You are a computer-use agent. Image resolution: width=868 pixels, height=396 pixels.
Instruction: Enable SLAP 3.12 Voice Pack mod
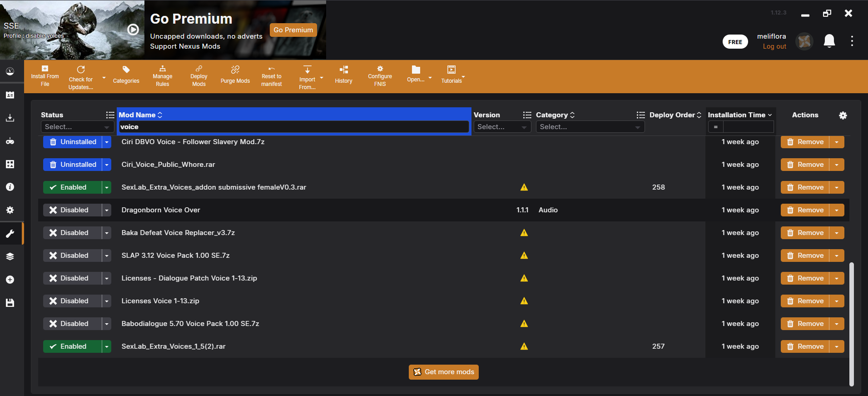[72, 256]
